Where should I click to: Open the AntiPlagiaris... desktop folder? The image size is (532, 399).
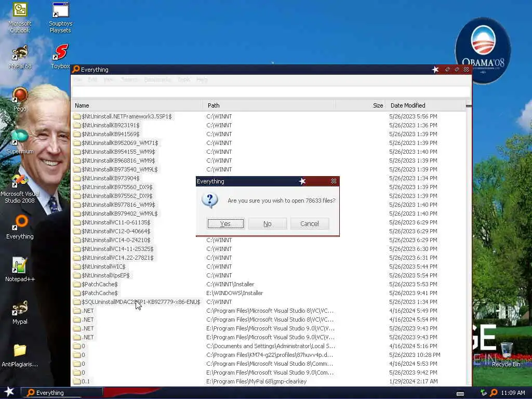20,355
